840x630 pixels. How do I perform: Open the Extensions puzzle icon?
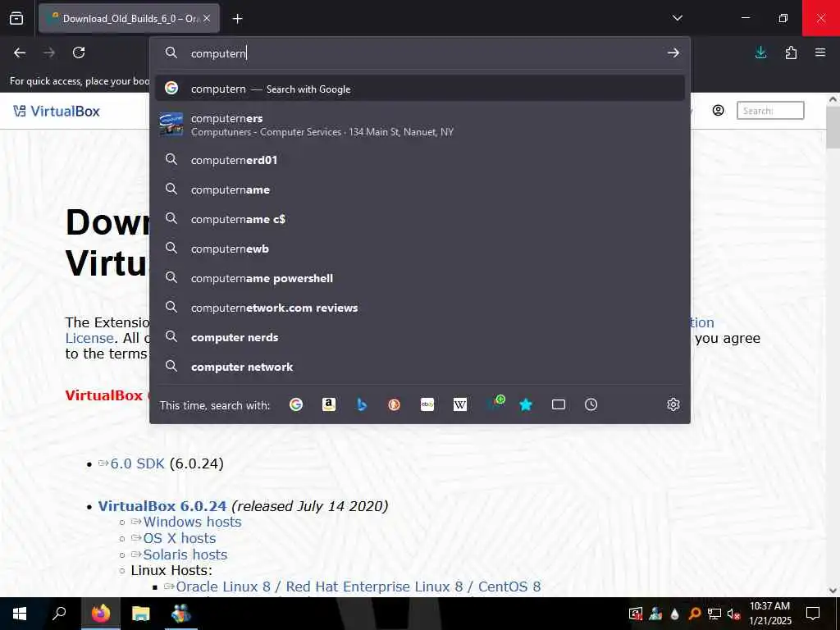791,52
